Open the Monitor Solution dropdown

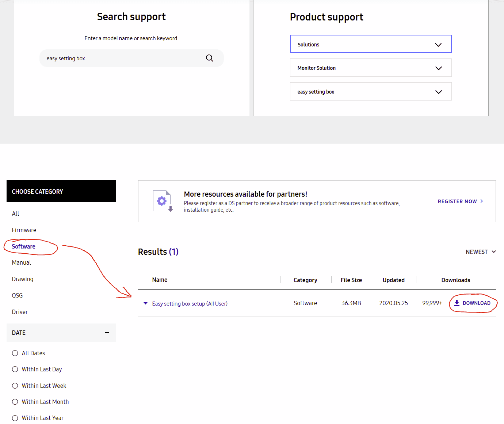point(371,68)
